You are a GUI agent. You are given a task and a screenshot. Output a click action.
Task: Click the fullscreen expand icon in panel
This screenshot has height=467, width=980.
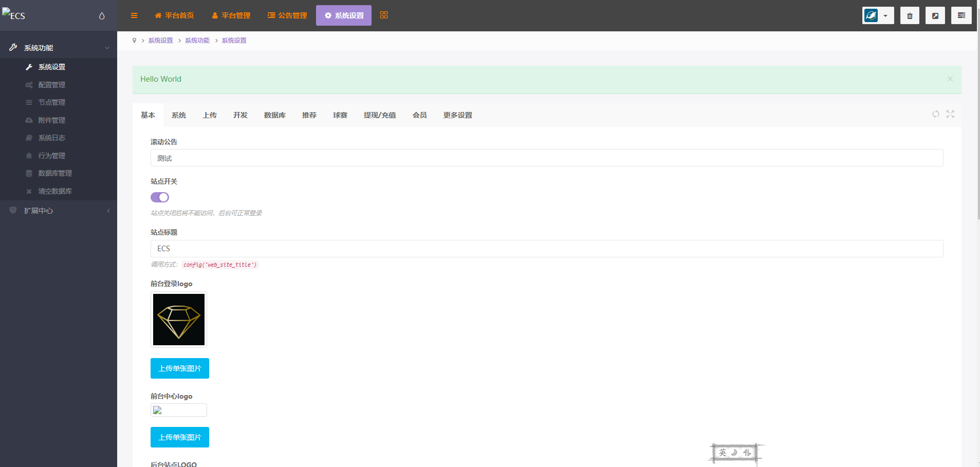click(950, 114)
